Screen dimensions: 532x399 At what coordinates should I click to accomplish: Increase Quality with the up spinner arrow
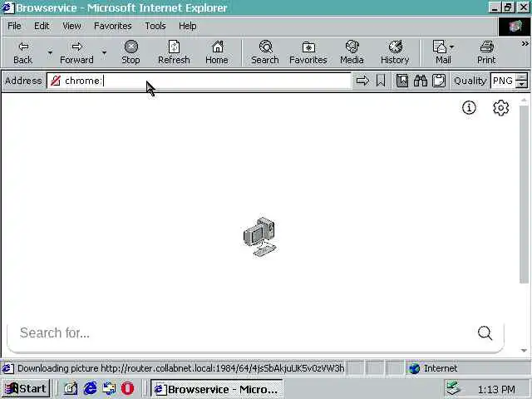coord(521,77)
